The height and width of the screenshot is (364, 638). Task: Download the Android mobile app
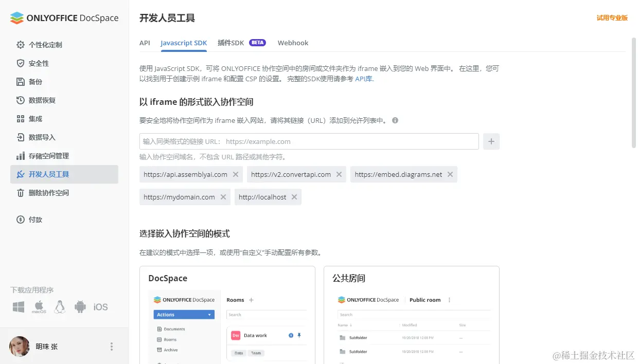pyautogui.click(x=80, y=307)
